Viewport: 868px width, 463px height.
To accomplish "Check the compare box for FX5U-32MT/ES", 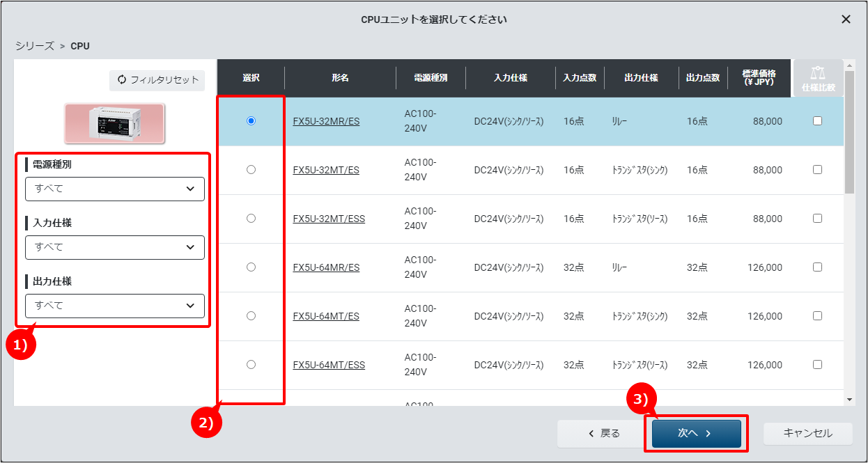I will 818,170.
